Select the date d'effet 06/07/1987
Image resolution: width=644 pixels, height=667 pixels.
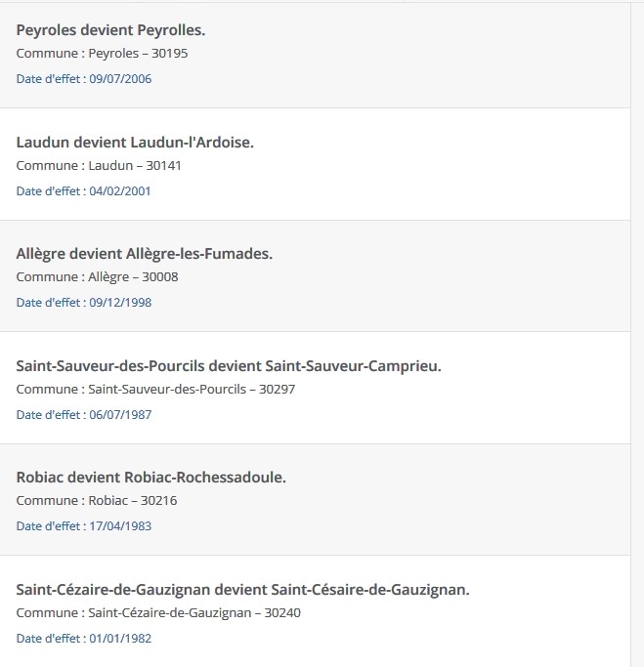(84, 415)
